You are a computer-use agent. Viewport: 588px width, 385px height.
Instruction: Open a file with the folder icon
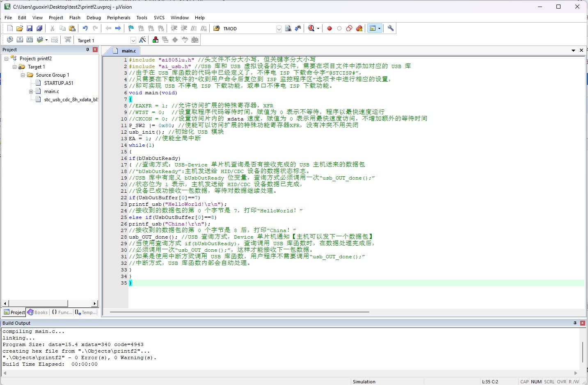point(19,28)
